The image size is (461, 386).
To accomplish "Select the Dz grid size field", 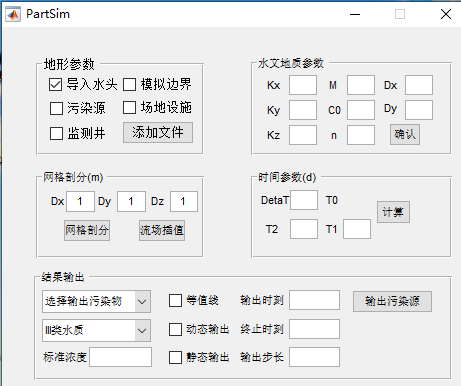I will coord(184,201).
